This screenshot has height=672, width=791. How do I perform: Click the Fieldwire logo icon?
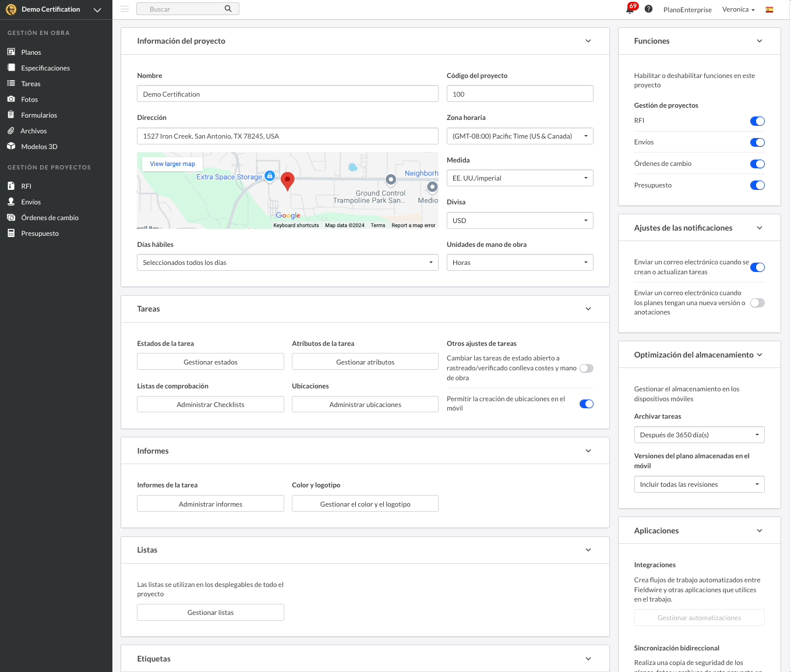click(11, 9)
